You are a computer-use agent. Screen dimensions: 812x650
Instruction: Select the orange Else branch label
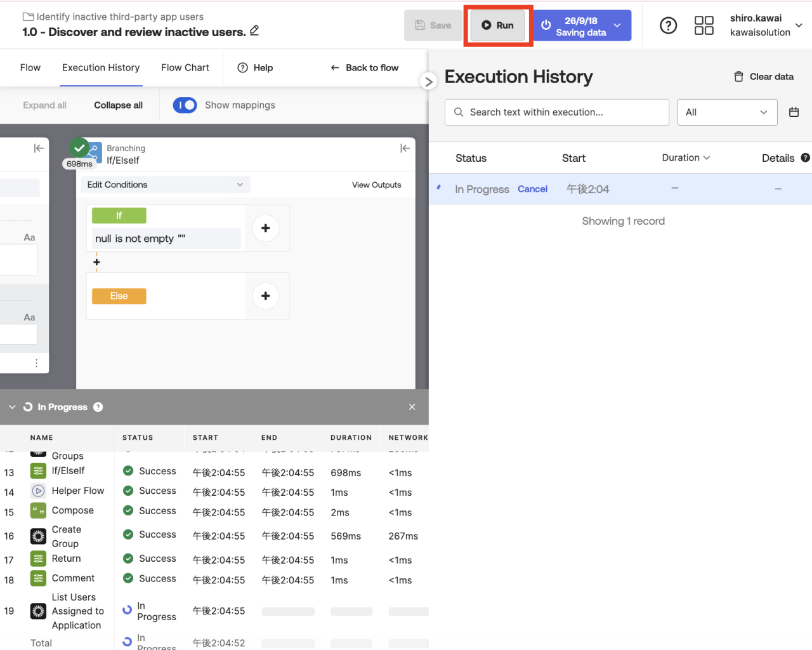[119, 296]
